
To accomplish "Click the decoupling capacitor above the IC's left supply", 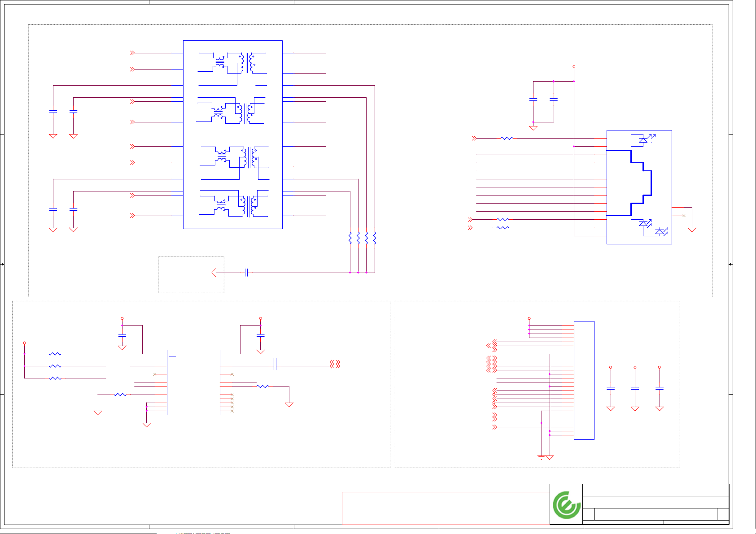I will tap(122, 335).
